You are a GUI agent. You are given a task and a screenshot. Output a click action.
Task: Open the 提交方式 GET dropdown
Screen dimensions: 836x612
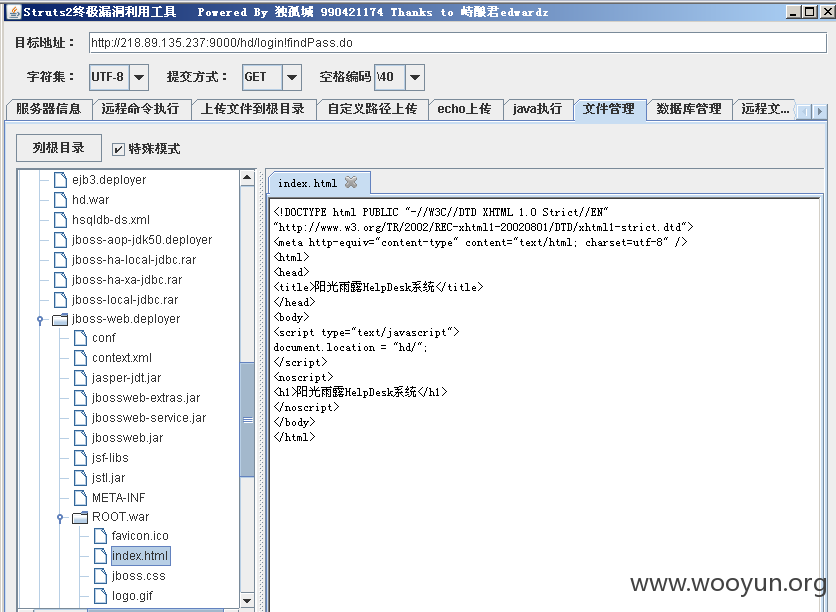point(292,77)
